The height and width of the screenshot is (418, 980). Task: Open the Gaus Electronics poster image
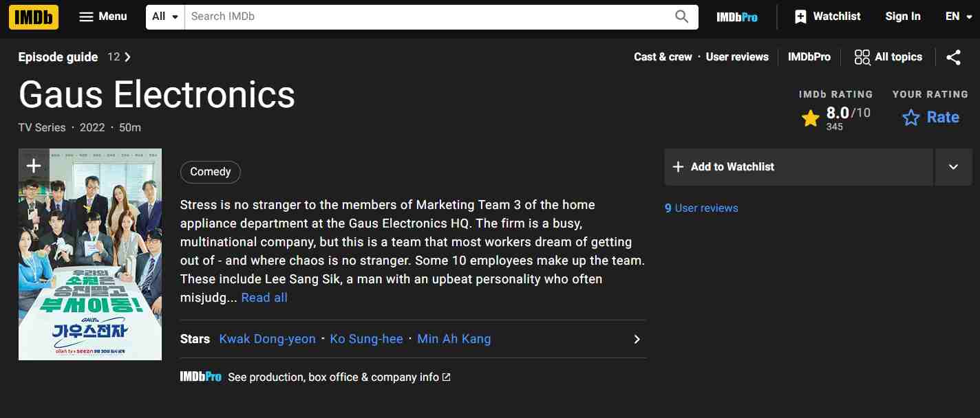coord(90,254)
